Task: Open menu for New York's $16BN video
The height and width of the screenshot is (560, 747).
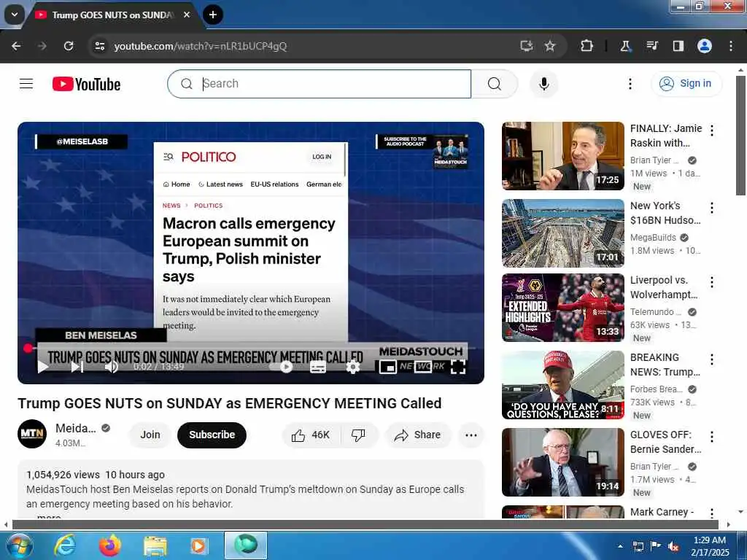Action: 711,208
